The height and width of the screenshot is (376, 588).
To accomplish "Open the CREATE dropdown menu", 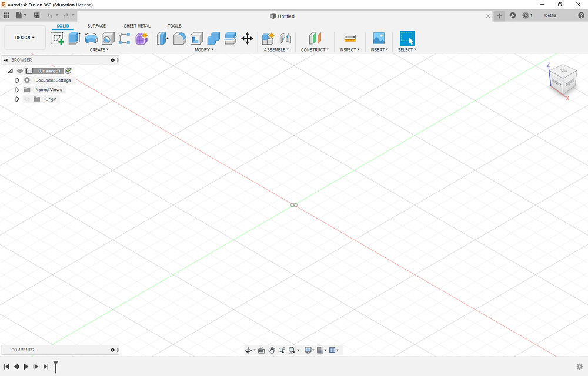I will (x=99, y=50).
